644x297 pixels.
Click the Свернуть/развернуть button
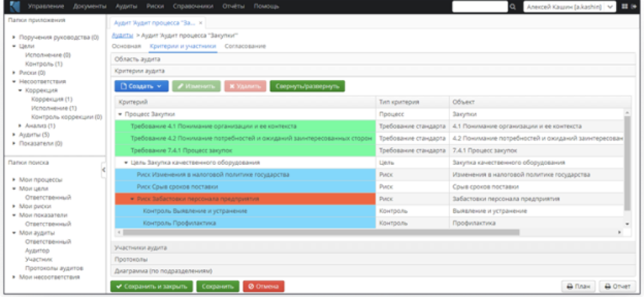(307, 86)
